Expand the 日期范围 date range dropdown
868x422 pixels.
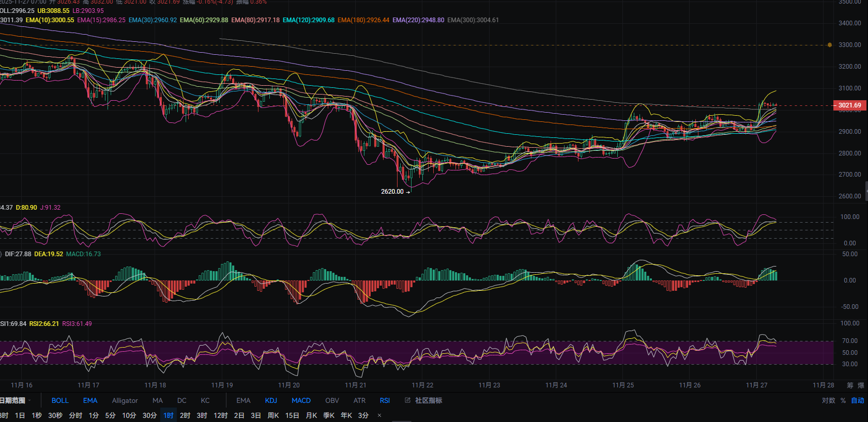click(14, 400)
